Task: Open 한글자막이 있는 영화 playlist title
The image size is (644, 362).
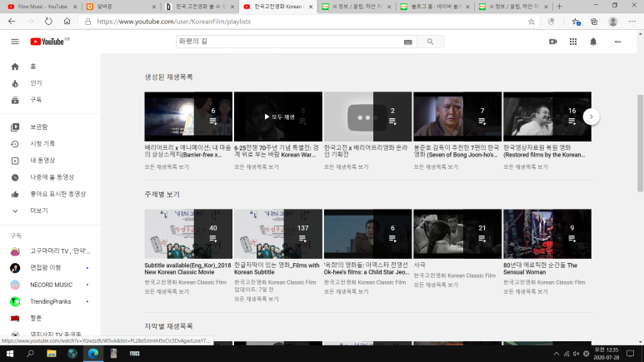Action: [x=277, y=269]
